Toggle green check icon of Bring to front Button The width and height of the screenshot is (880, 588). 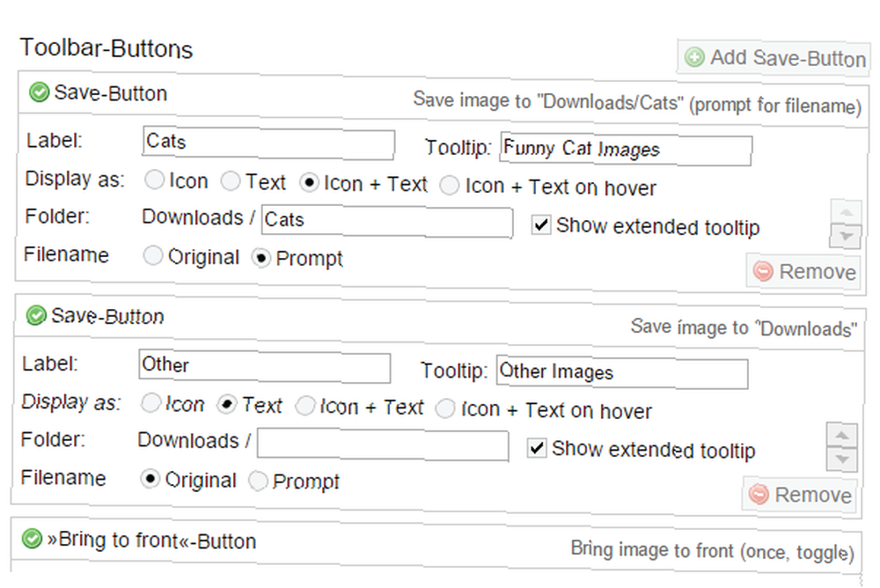pyautogui.click(x=32, y=538)
